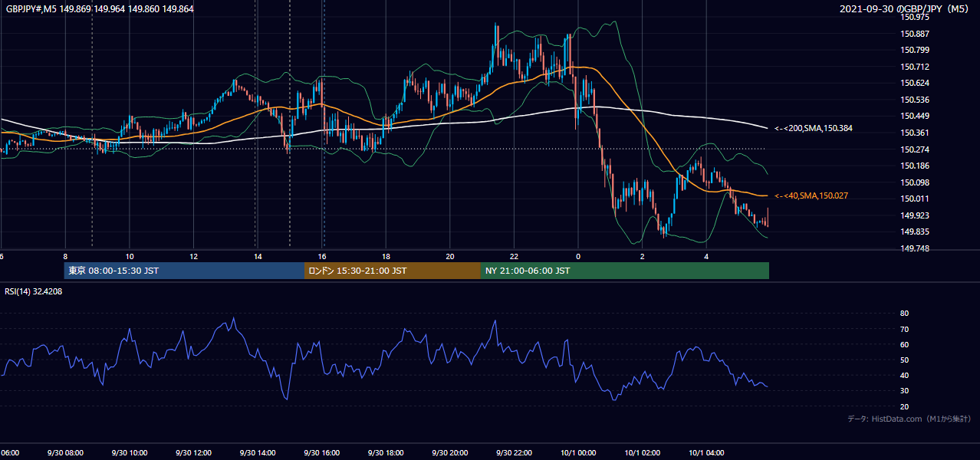This screenshot has width=980, height=460.
Task: Click hour 22 tick under price chart
Action: 514,256
